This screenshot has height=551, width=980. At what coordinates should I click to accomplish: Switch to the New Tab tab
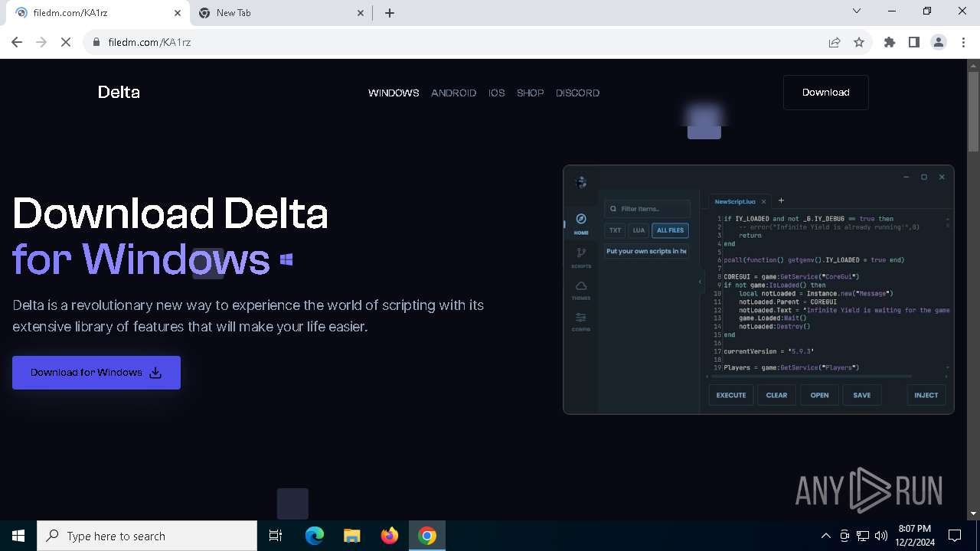pyautogui.click(x=279, y=13)
